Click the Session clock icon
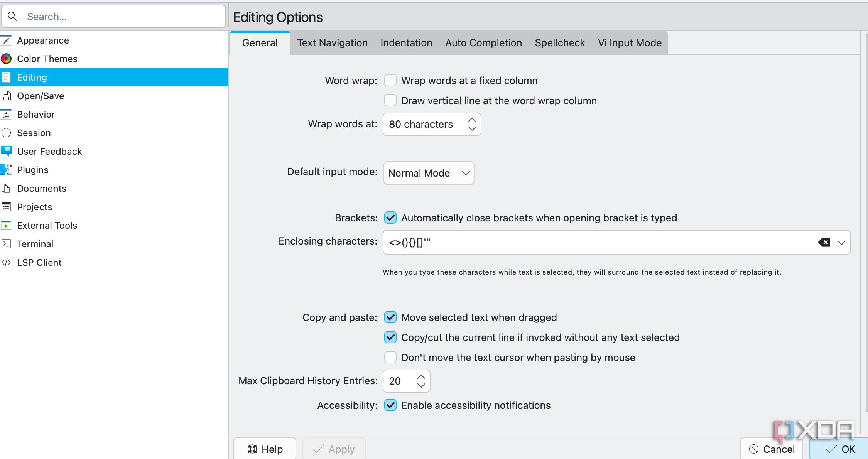This screenshot has width=868, height=459. click(x=6, y=133)
